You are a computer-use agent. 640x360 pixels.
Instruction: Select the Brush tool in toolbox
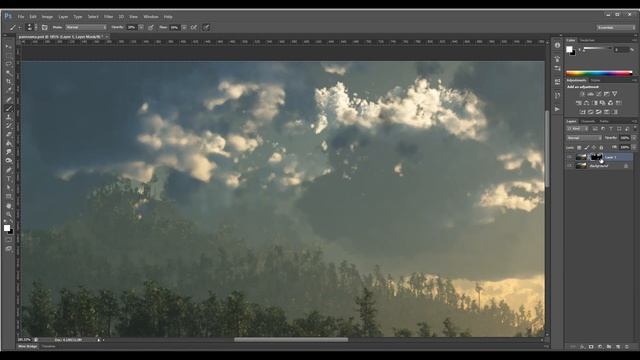9,109
